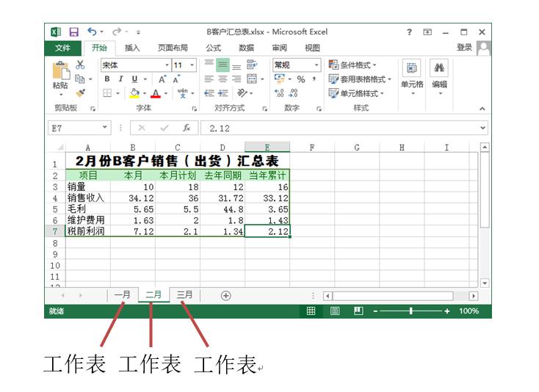Zoom out with the minus button

[375, 311]
